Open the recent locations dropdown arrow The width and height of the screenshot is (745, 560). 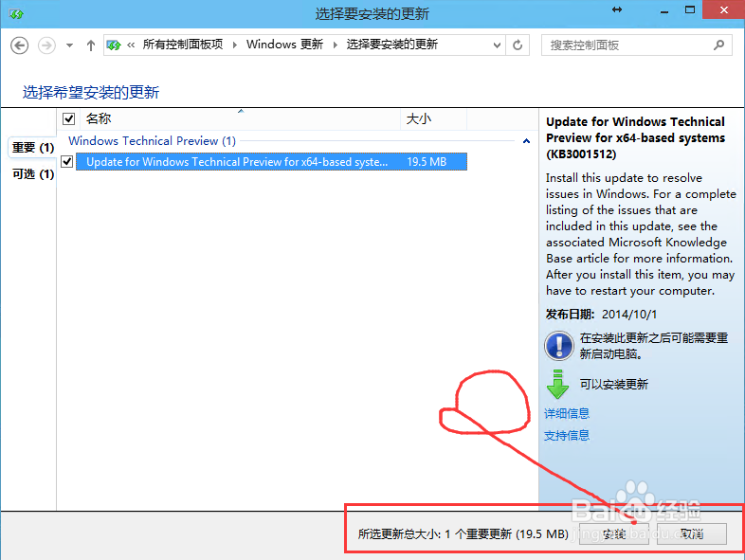70,45
